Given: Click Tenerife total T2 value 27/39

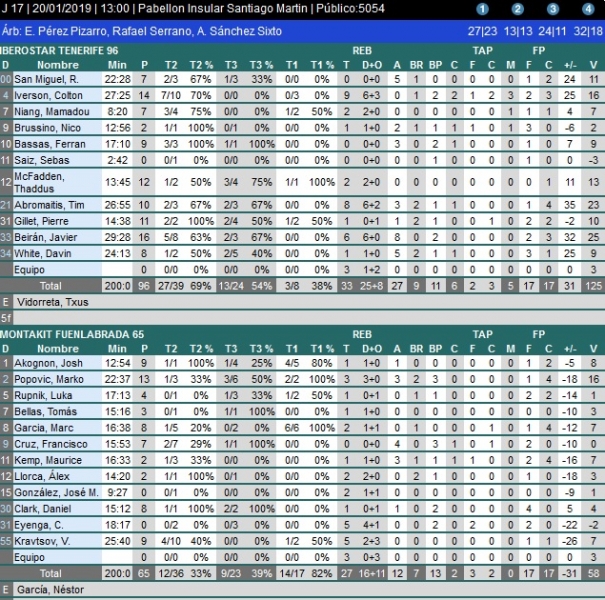Looking at the screenshot, I should click(171, 286).
